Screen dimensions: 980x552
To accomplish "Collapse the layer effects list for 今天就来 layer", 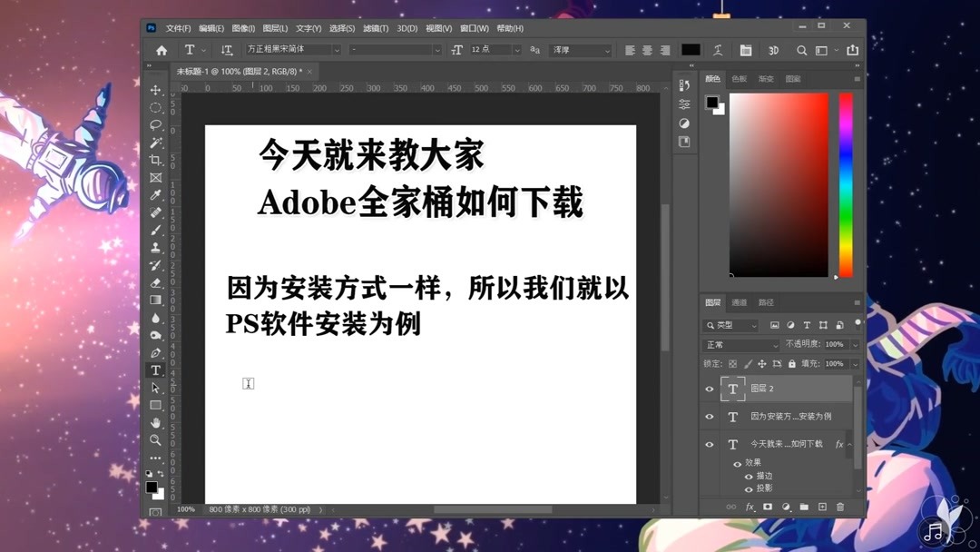I will (848, 445).
